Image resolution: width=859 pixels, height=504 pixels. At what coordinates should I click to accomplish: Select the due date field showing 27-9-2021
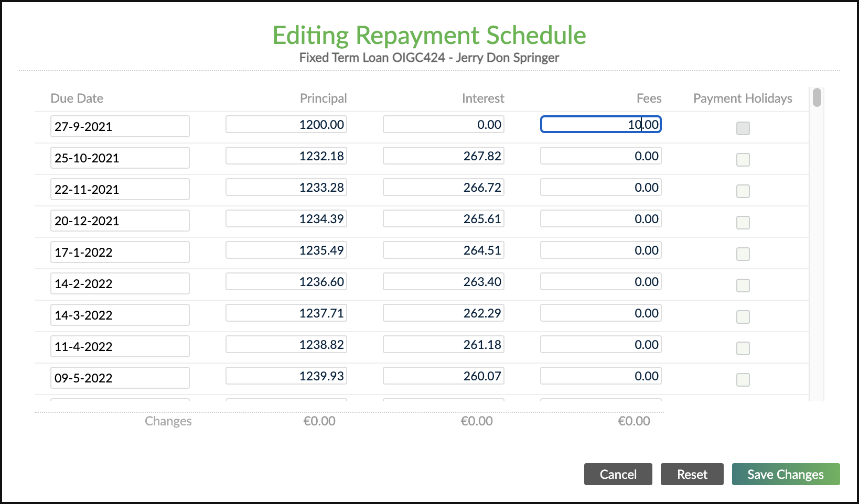[120, 126]
